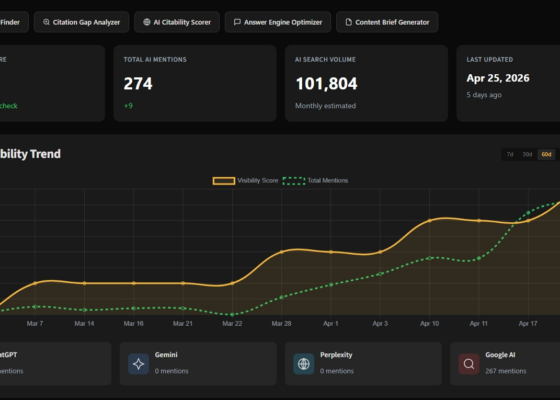Open the Perplexity mentions card

(x=363, y=364)
